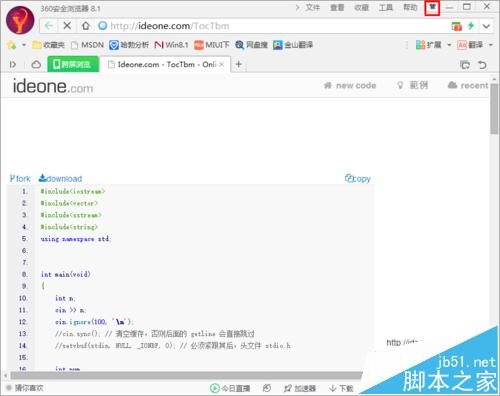Click the favorites star icon
Viewport: 500px width, 396px height.
pyautogui.click(x=12, y=45)
